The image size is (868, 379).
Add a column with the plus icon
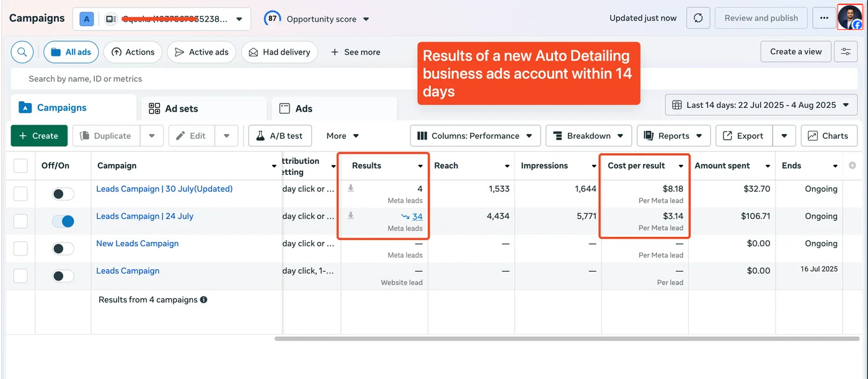pyautogui.click(x=852, y=166)
